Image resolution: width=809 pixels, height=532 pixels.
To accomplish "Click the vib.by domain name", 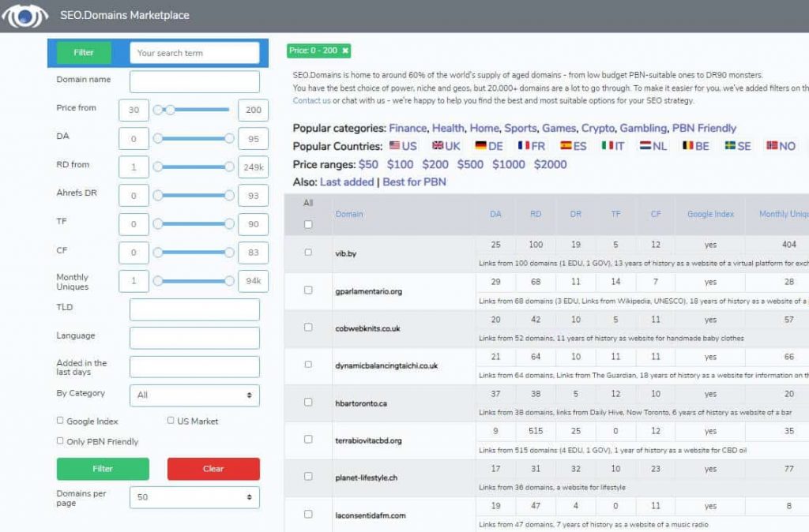I will click(x=346, y=253).
